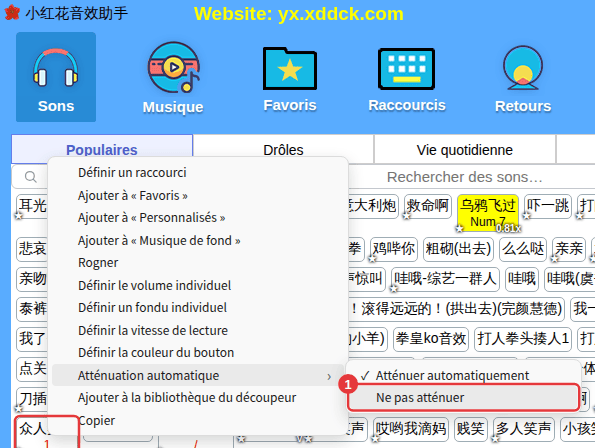The width and height of the screenshot is (595, 448).
Task: Switch to the Vie quotidienne tab
Action: (465, 150)
